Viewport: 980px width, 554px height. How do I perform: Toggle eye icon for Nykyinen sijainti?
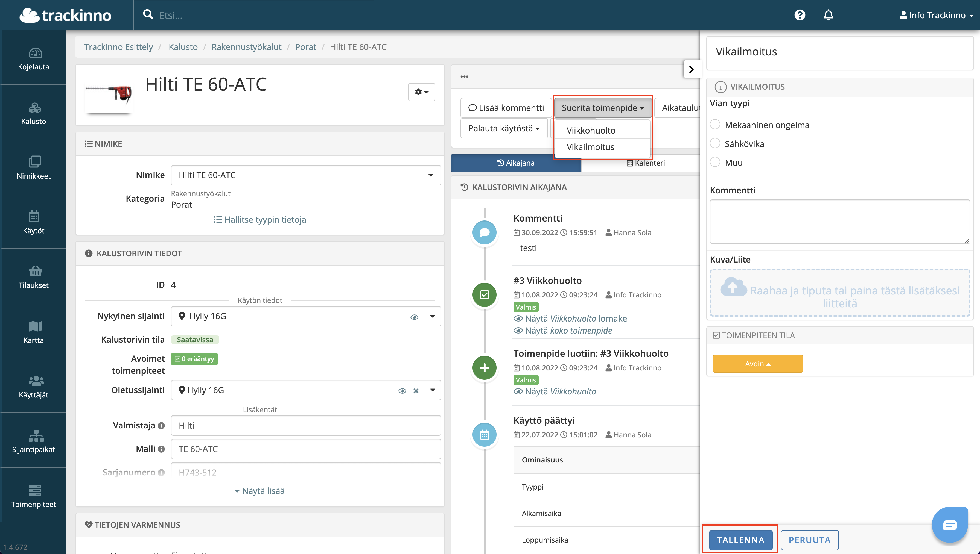click(x=414, y=317)
